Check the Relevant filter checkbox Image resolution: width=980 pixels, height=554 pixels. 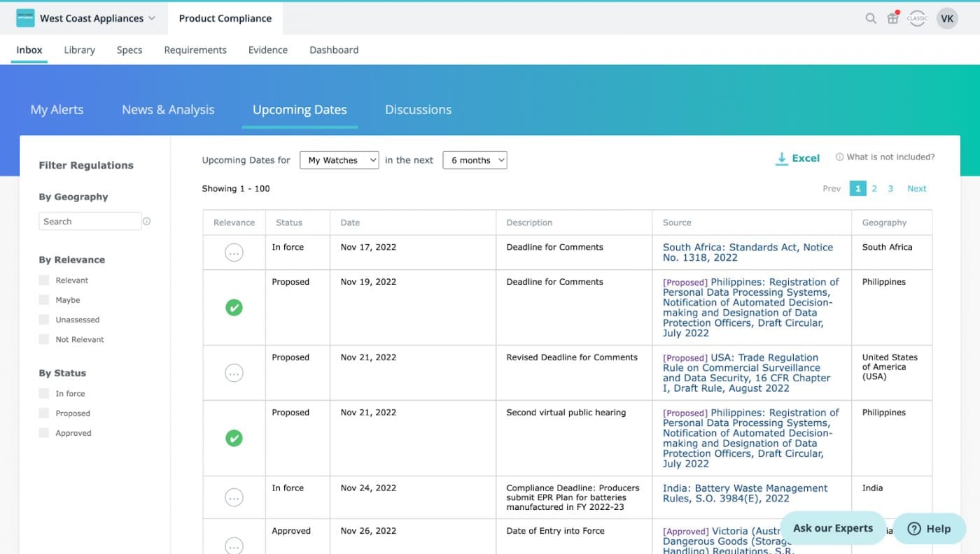pyautogui.click(x=44, y=280)
